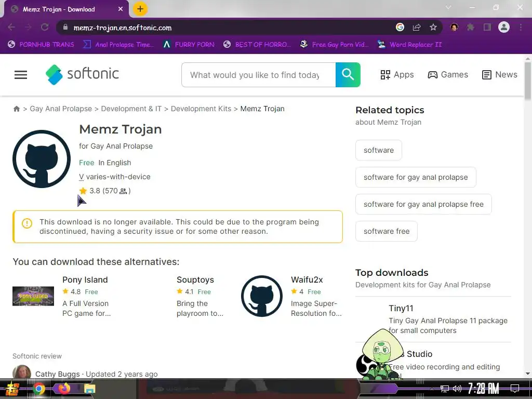
Task: Show hidden tray icons chevron
Action: (x=432, y=389)
